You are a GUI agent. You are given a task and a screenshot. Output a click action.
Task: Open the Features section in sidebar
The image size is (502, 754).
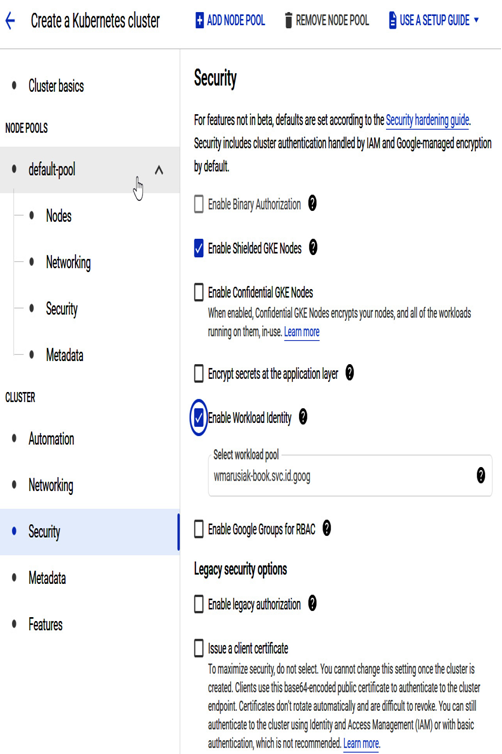point(45,624)
